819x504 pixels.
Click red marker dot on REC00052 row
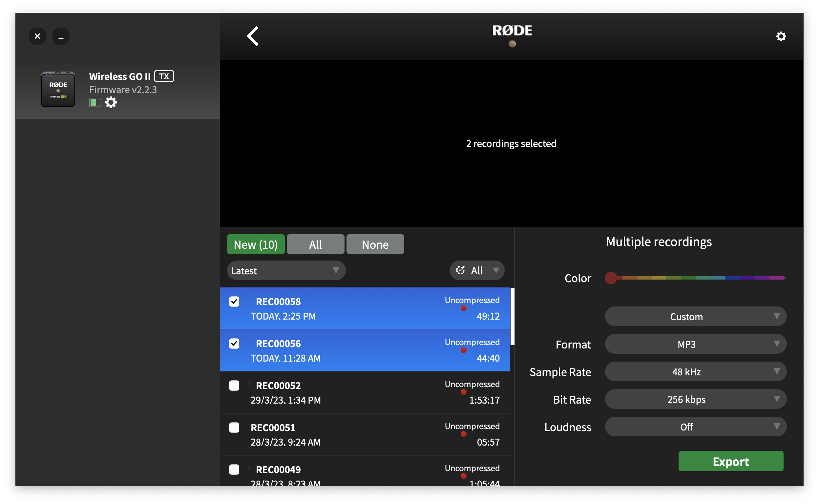(464, 392)
